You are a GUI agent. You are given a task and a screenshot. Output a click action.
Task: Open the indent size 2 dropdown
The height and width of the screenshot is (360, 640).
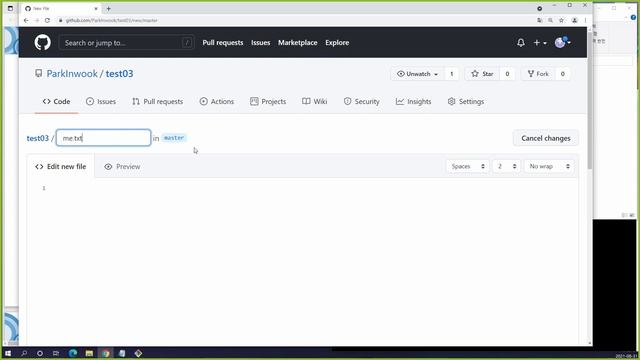(x=507, y=167)
